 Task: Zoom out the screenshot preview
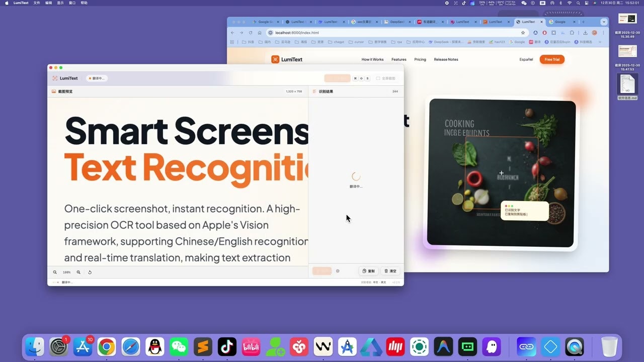point(55,272)
